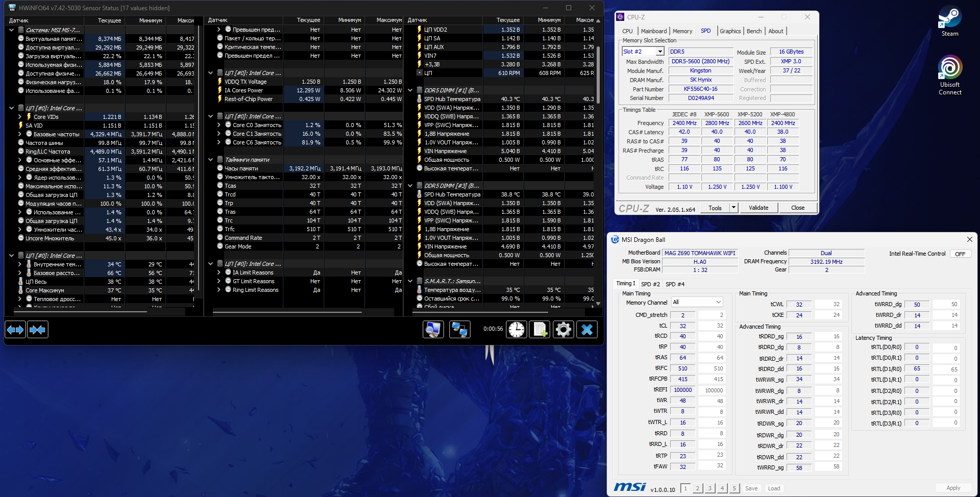The height and width of the screenshot is (497, 980).
Task: Open HWiNFO sensor settings gear icon
Action: point(563,330)
